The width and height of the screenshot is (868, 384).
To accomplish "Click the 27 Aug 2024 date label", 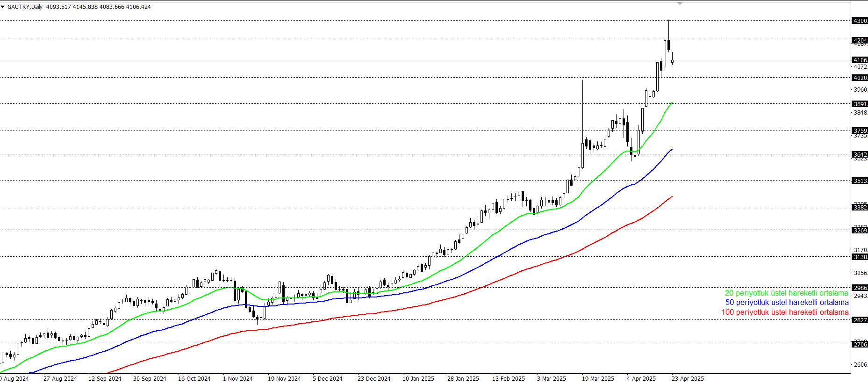I will click(x=60, y=379).
